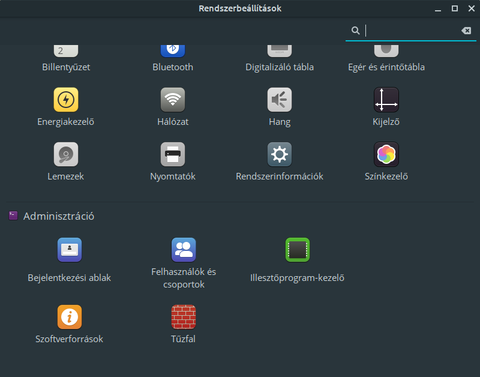480x377 pixels.
Task: Open the Bluetooth icon
Action: [x=173, y=51]
